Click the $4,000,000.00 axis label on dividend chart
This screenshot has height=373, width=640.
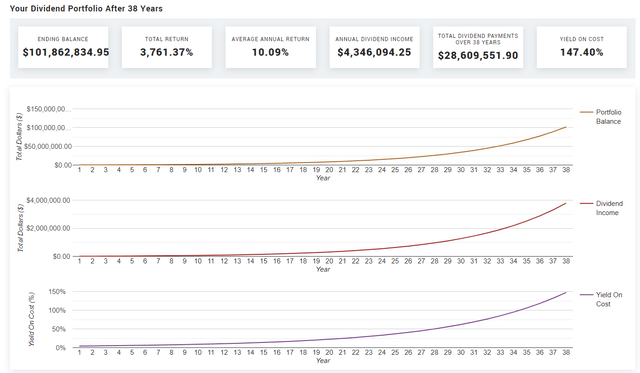pos(48,200)
